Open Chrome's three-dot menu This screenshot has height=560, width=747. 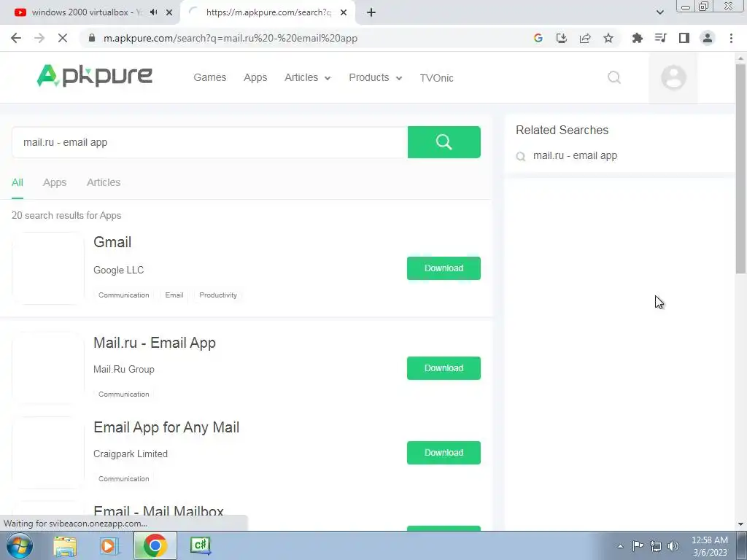point(731,38)
